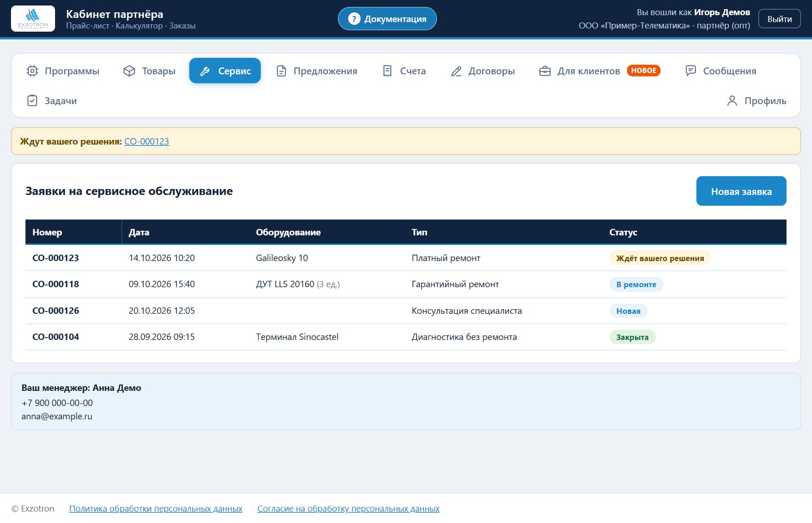
Task: Click the chip icon beside Программы
Action: [x=32, y=71]
